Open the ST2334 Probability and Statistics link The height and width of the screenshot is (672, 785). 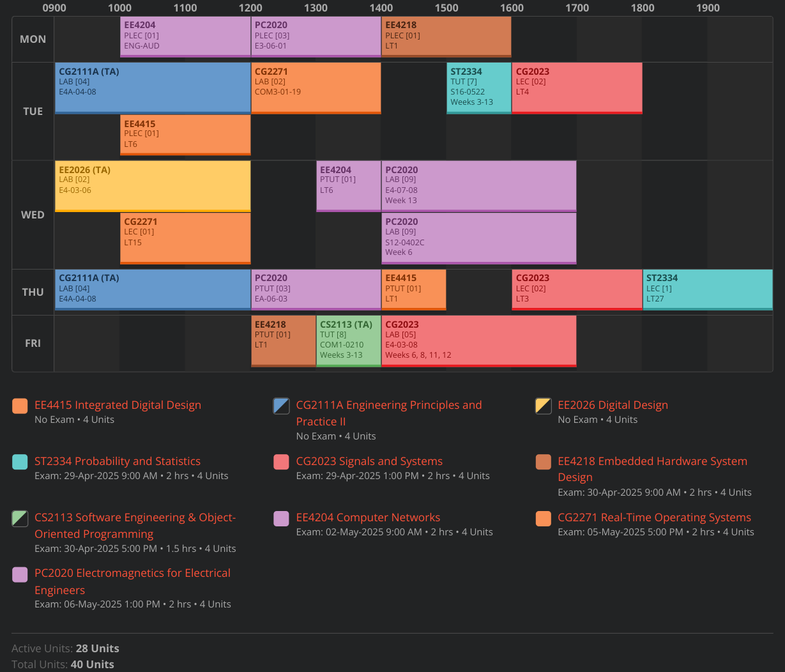118,461
